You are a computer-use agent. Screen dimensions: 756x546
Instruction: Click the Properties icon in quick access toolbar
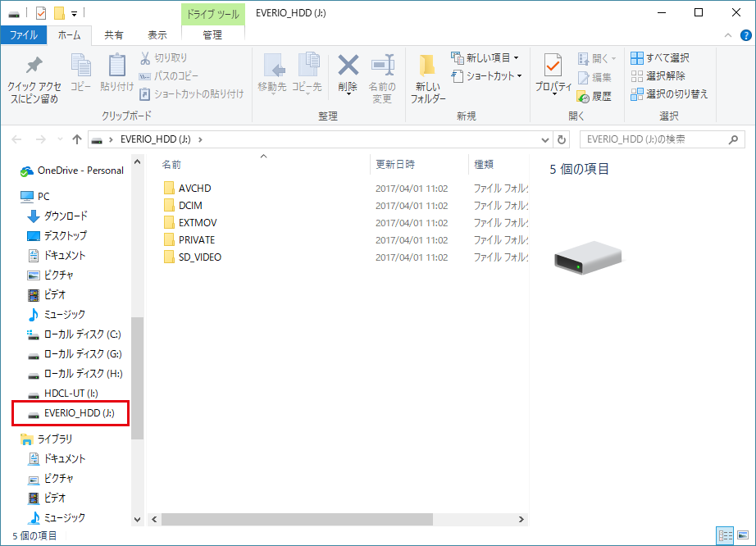[41, 13]
